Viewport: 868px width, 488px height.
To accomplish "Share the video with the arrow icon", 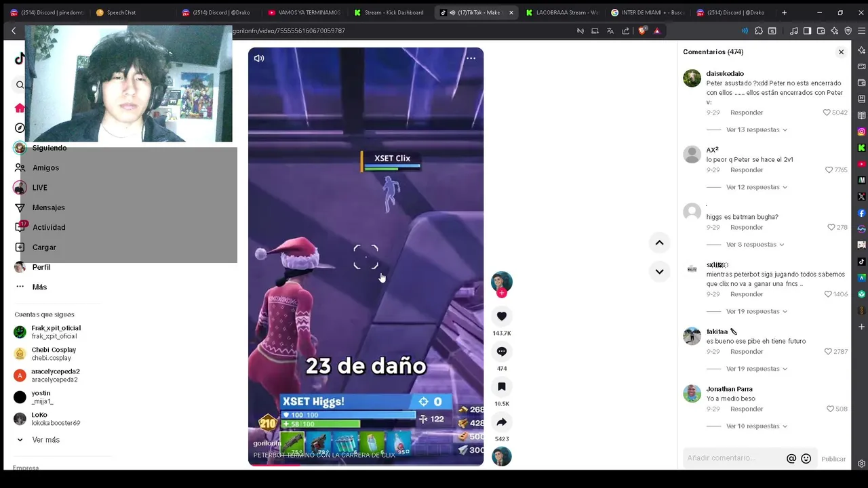I will (502, 422).
